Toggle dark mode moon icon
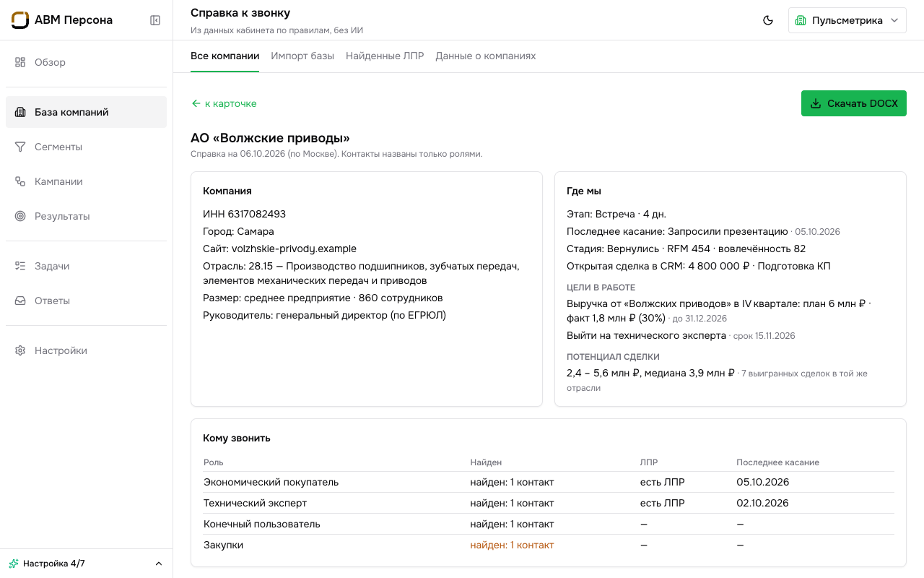The width and height of the screenshot is (924, 578). (768, 20)
